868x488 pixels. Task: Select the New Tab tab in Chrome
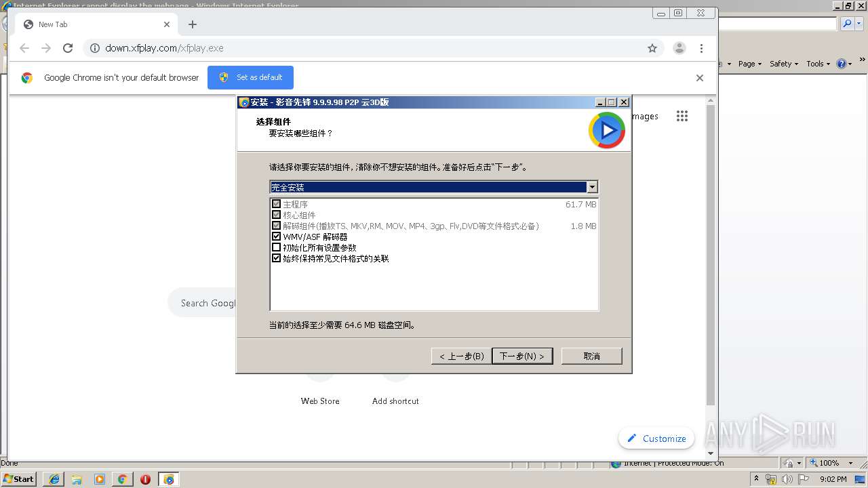pos(96,24)
